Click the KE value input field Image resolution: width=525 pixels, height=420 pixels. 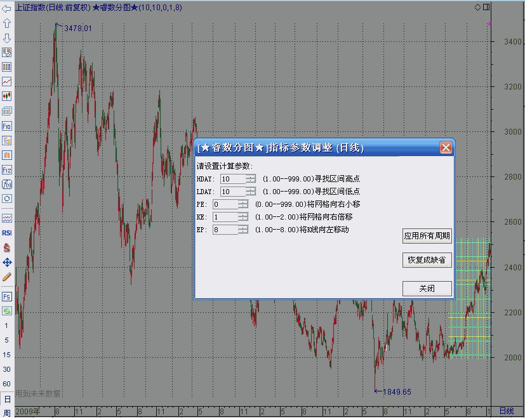tap(225, 217)
